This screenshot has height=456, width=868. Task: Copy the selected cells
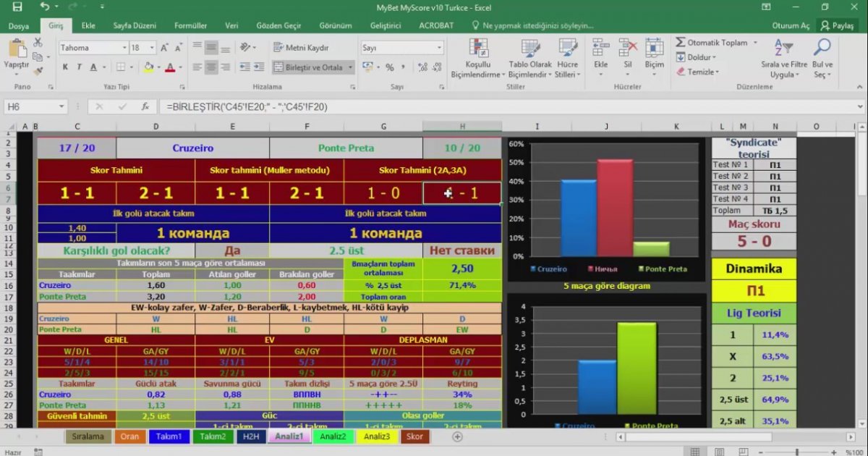pos(38,57)
